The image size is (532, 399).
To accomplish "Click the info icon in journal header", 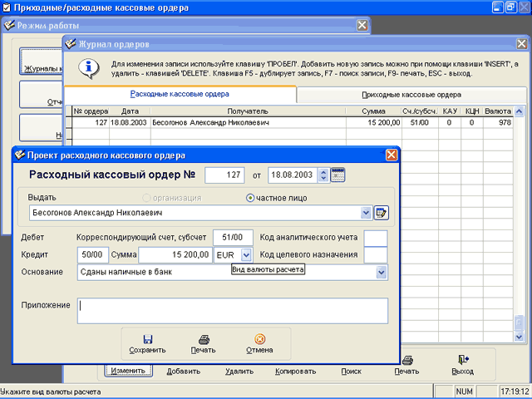I will pyautogui.click(x=85, y=67).
